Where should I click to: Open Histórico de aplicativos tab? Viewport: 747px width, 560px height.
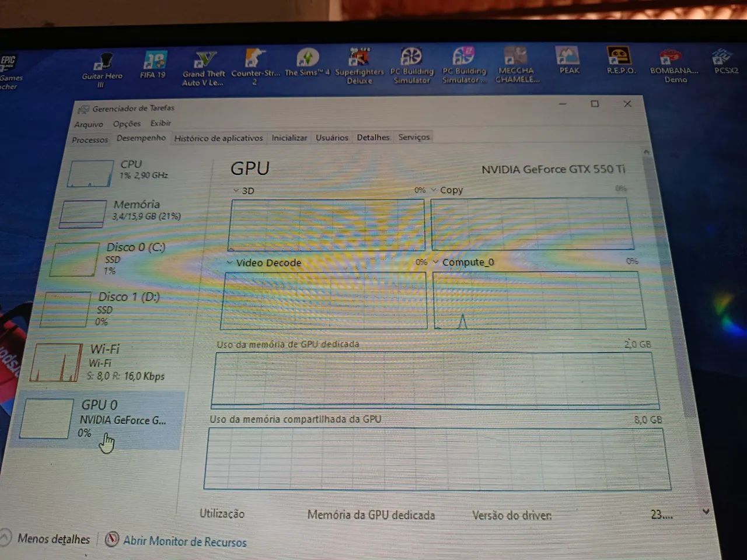point(218,138)
